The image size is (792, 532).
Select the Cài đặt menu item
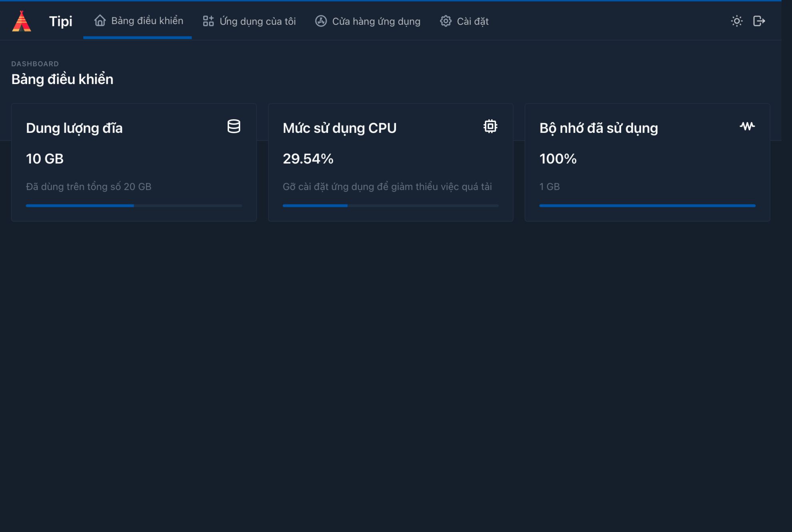[473, 21]
